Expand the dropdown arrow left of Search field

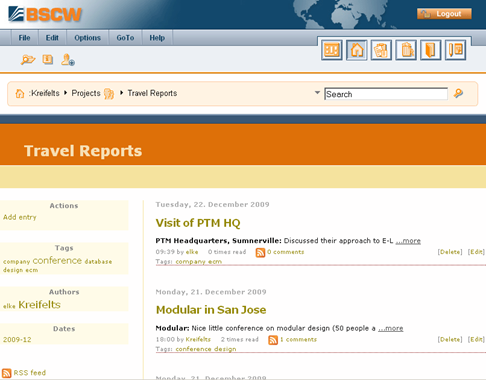click(317, 92)
